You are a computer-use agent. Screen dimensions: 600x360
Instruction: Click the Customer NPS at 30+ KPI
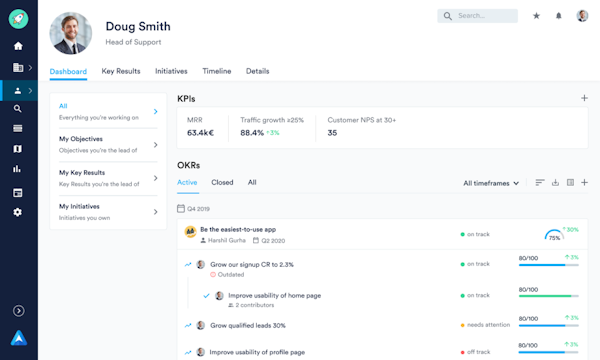tap(362, 127)
